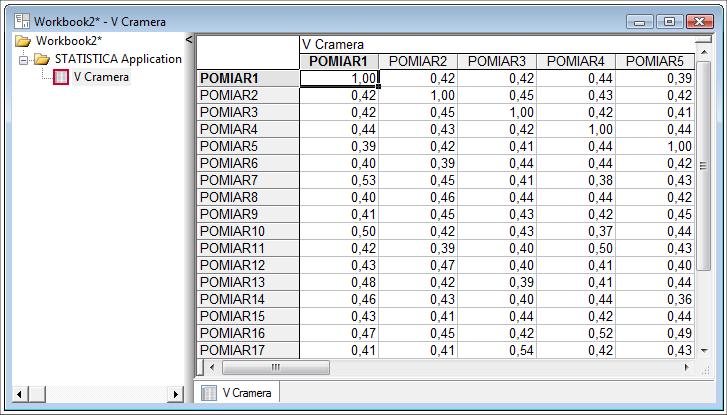Select the POMIAR17 row header
Viewport: 727px width, 415px height.
[248, 350]
